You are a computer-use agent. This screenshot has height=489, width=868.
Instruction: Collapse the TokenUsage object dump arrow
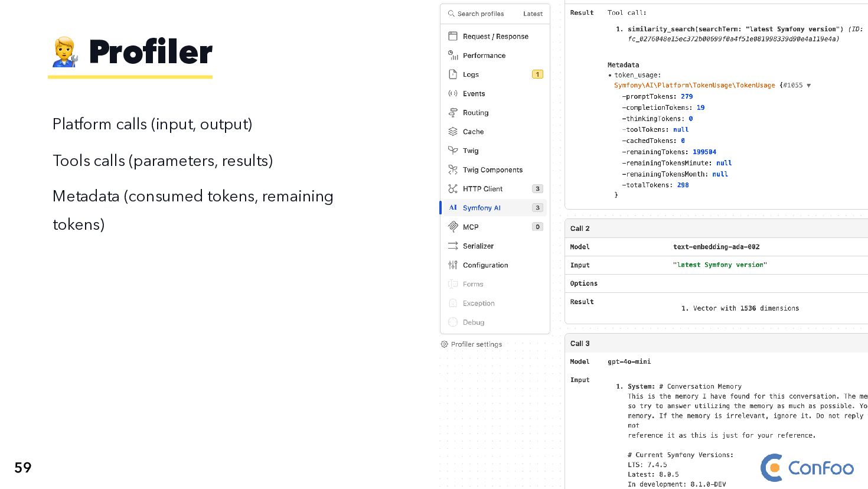coord(808,86)
